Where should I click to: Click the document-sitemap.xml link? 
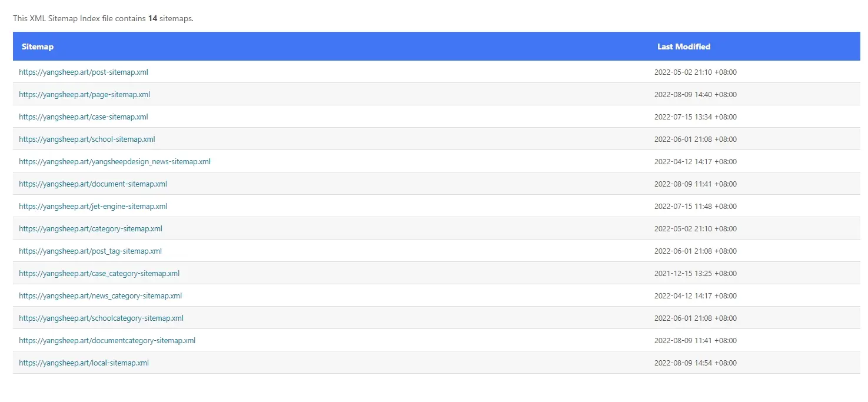click(93, 184)
